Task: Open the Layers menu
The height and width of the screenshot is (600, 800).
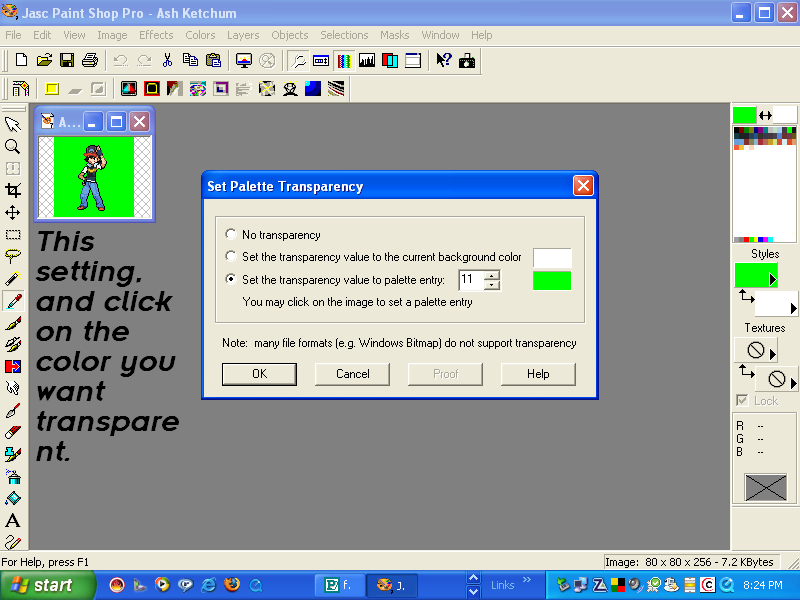Action: click(243, 35)
